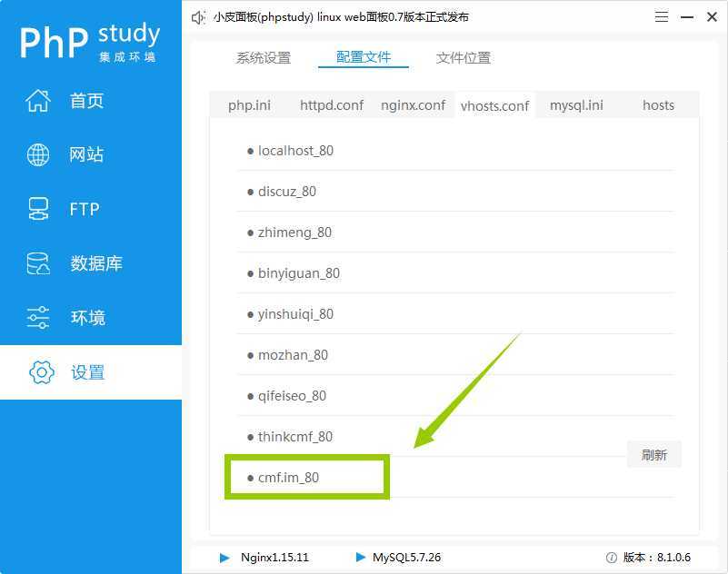Go to the 设置 sidebar label
The image size is (728, 574).
[88, 371]
